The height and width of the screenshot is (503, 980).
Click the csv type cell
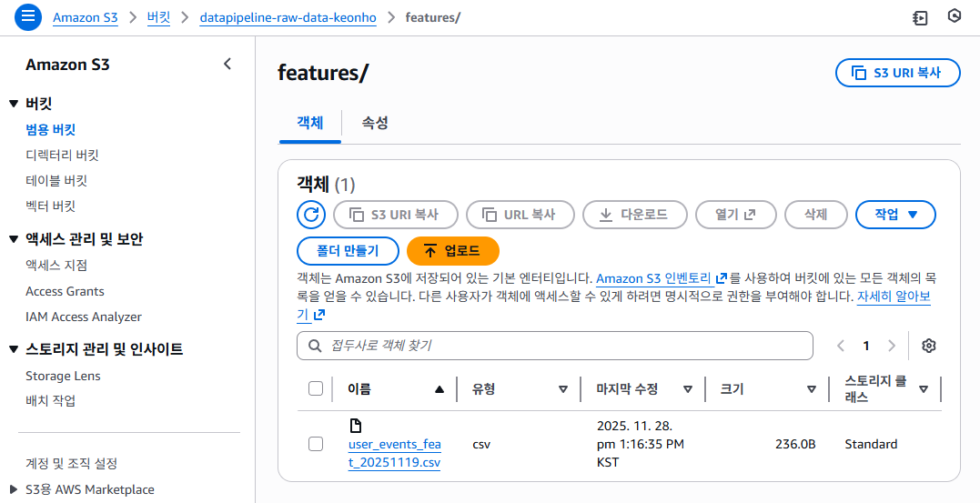[x=481, y=444]
